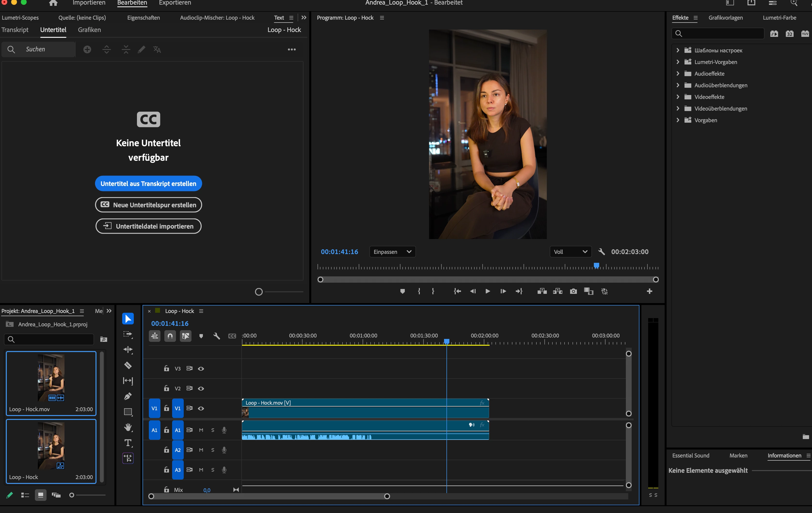Select the Type tool
The width and height of the screenshot is (812, 513).
tap(128, 443)
